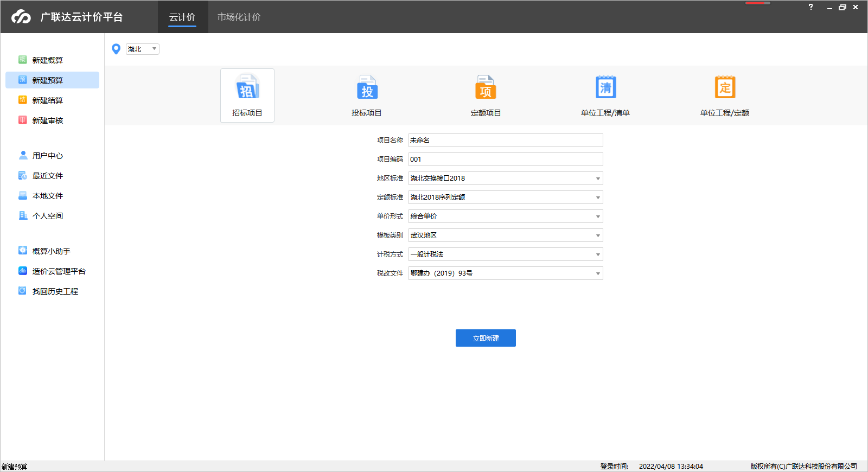
Task: Open the 湖北 region dropdown
Action: point(143,49)
